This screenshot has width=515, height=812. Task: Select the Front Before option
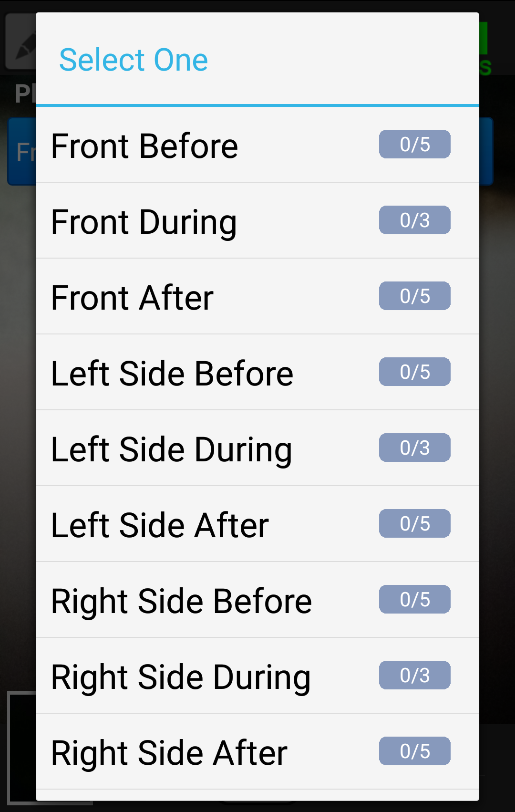tap(145, 146)
